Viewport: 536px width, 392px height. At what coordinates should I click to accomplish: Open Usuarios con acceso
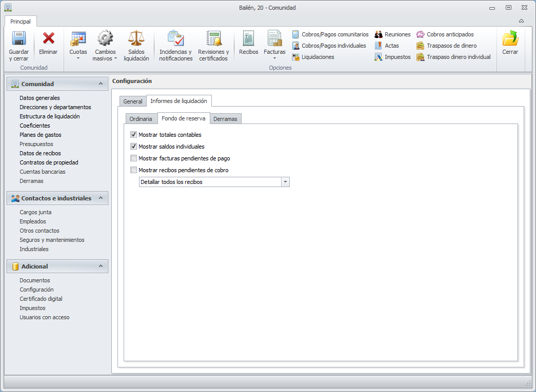click(x=45, y=317)
